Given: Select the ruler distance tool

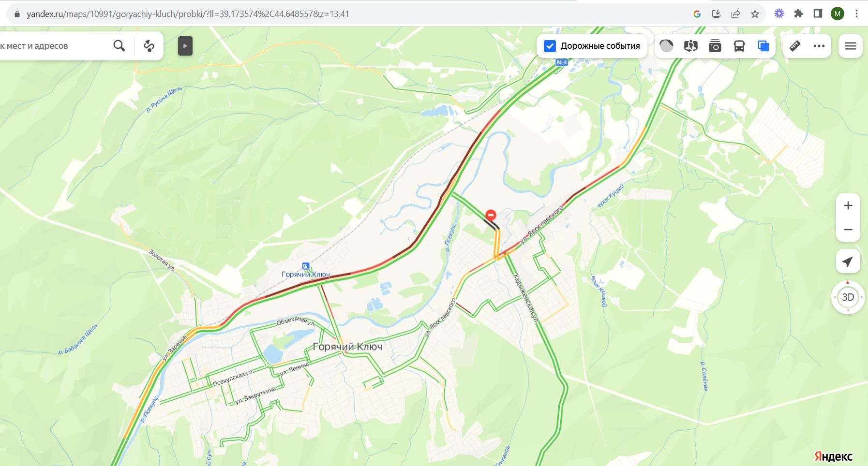Looking at the screenshot, I should [794, 46].
